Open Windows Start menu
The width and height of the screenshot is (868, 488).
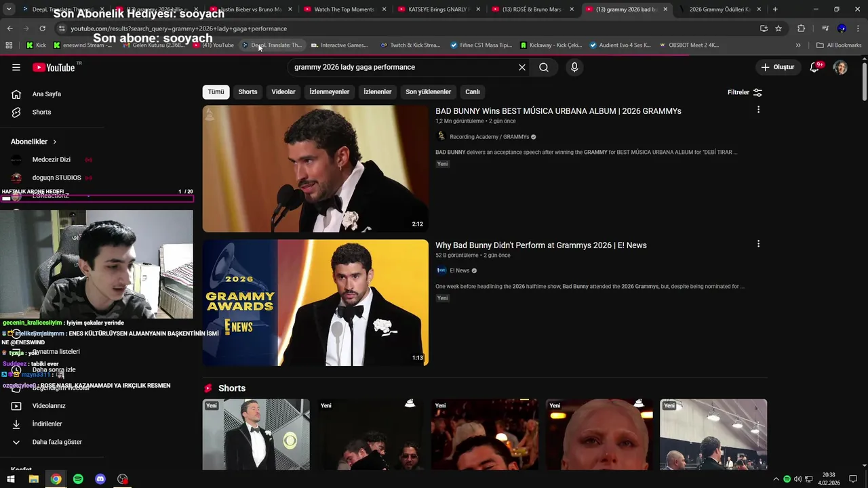(11, 479)
